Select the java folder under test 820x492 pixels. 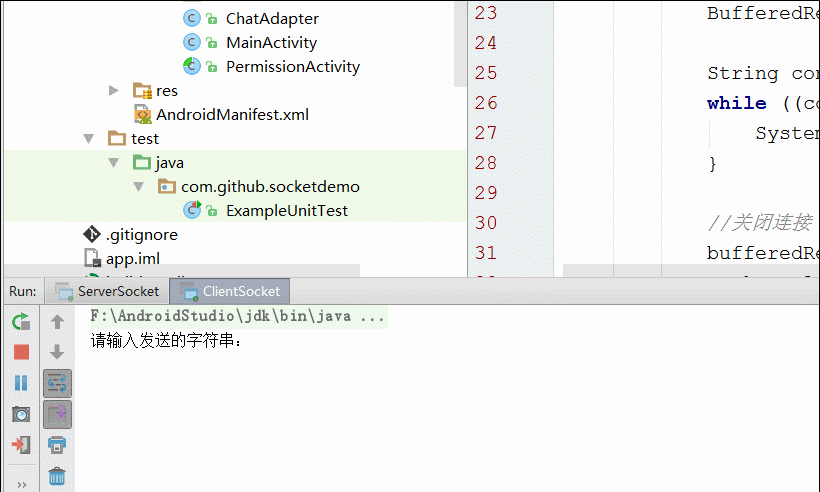(x=169, y=163)
